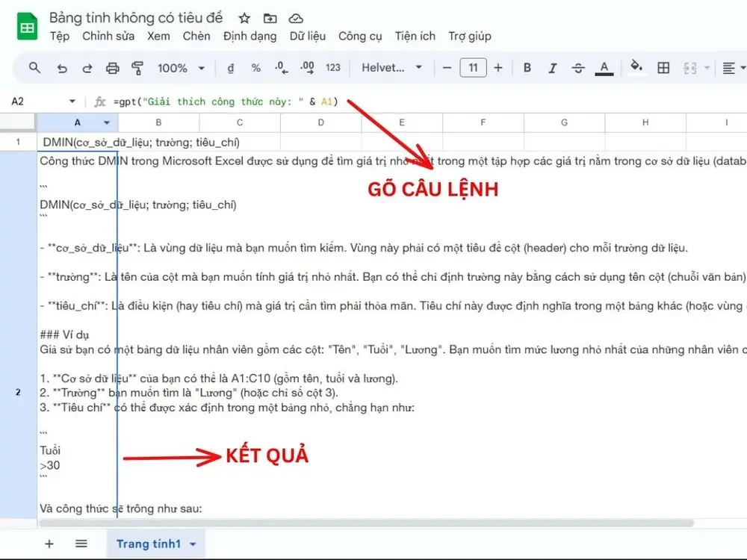Open the Tiện ích menu
The image size is (747, 560).
pos(415,36)
